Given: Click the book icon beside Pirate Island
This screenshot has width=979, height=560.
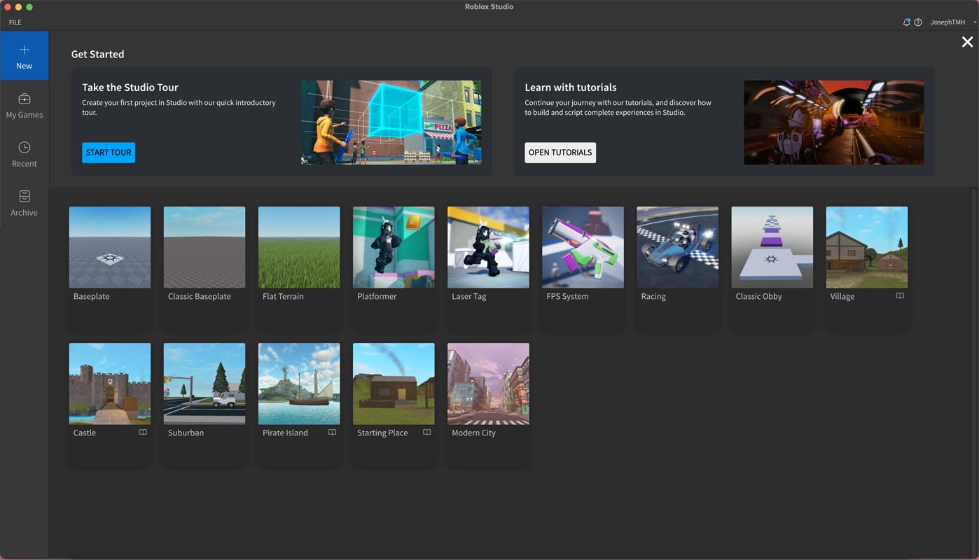Looking at the screenshot, I should (332, 433).
